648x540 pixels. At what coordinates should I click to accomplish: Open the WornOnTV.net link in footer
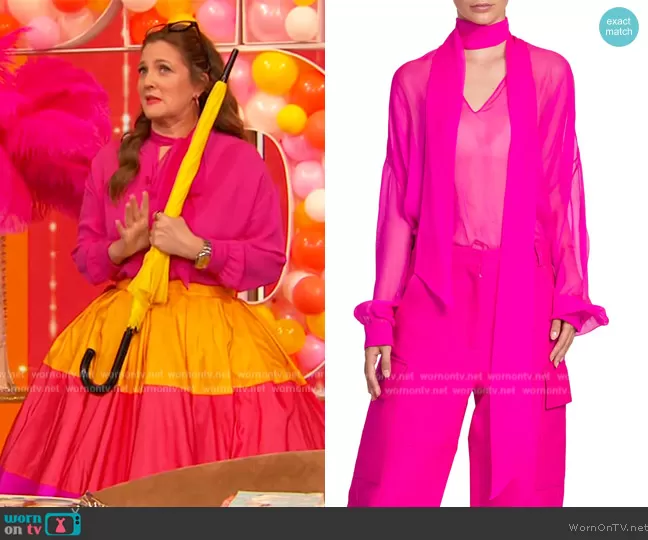coord(607,527)
